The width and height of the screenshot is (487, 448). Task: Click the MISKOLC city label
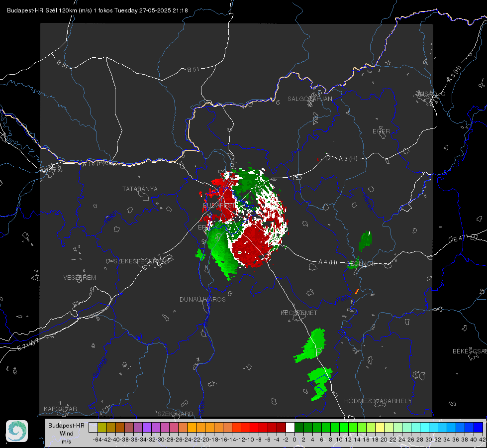(x=431, y=94)
